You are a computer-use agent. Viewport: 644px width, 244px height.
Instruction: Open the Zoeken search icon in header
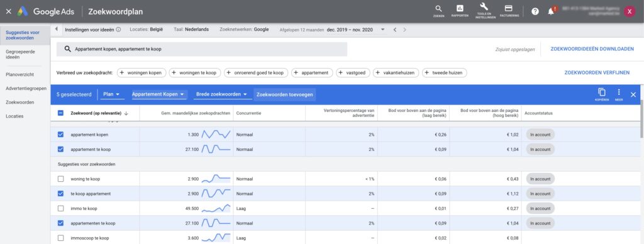(438, 11)
